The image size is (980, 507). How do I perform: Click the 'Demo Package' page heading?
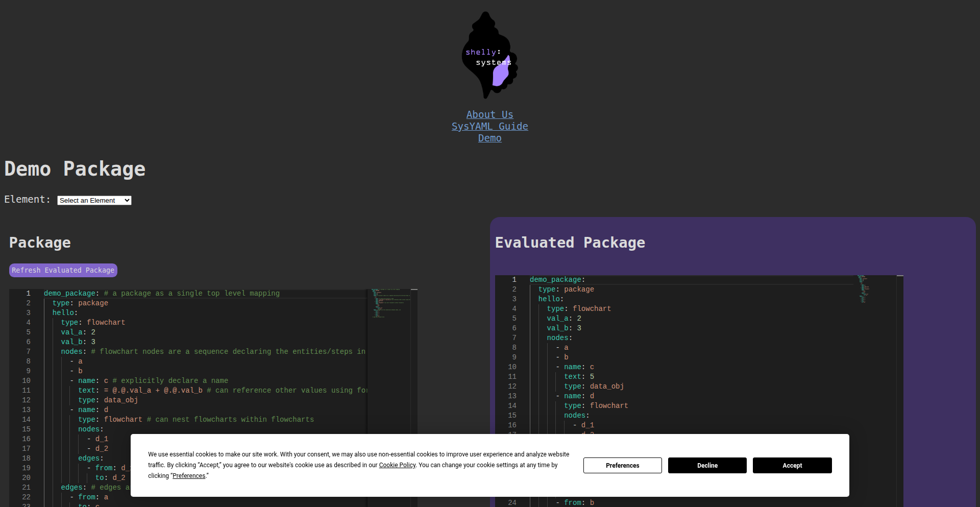click(x=75, y=169)
